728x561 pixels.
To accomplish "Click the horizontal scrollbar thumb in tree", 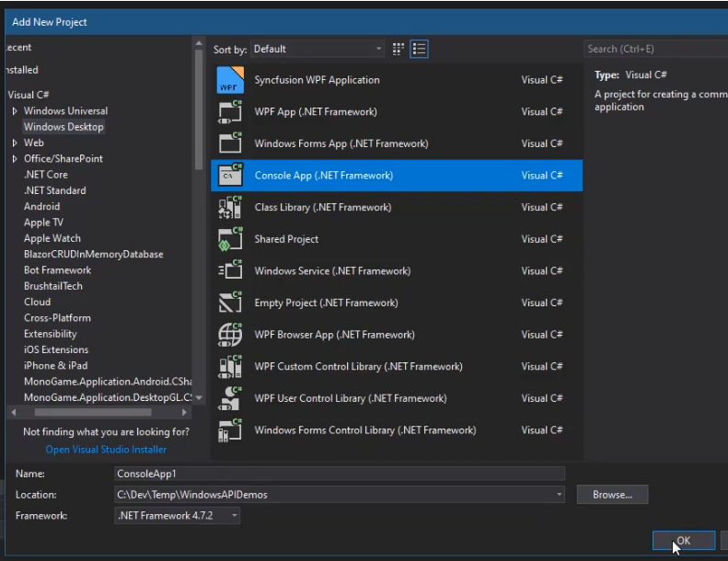I will [93, 412].
